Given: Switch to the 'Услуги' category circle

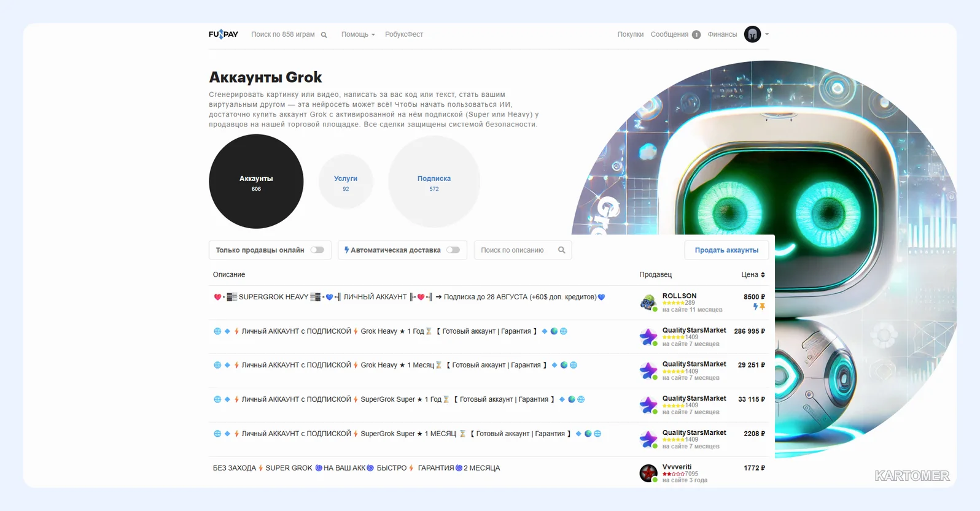Looking at the screenshot, I should pos(346,182).
